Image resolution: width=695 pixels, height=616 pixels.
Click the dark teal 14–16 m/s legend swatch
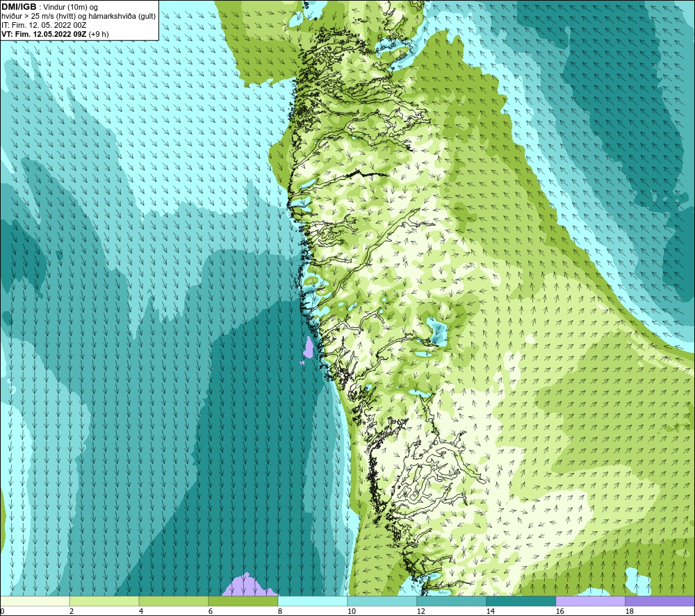tap(521, 601)
